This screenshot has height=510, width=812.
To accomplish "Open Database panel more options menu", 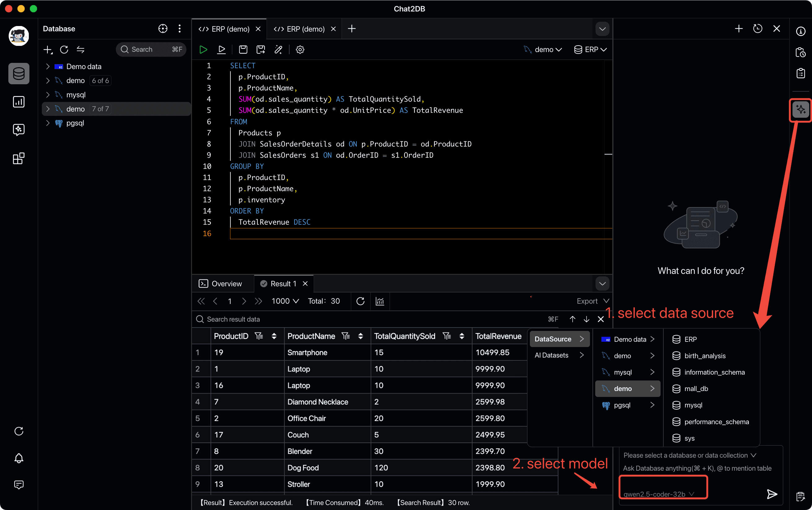I will tap(180, 29).
